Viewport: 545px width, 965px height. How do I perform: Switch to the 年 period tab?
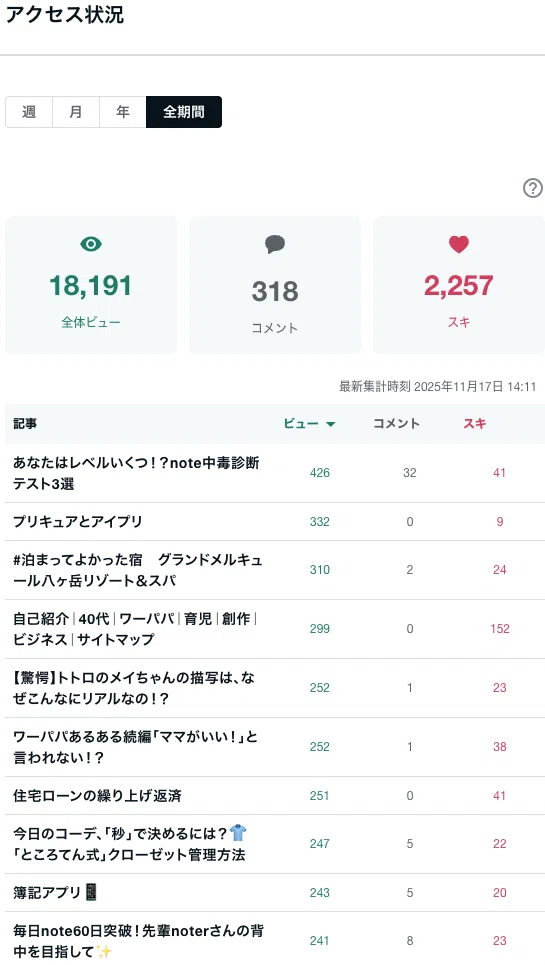click(x=123, y=112)
